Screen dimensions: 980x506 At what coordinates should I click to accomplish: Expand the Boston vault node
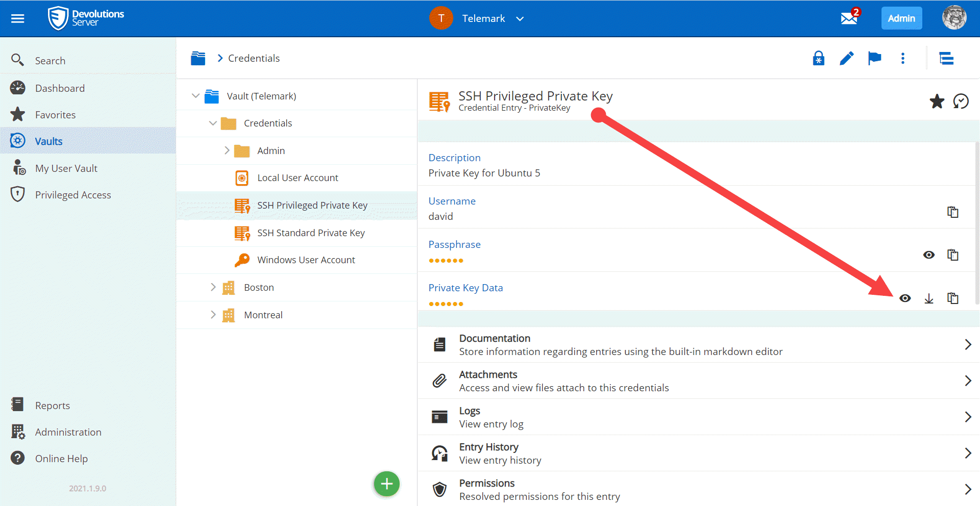pyautogui.click(x=213, y=287)
